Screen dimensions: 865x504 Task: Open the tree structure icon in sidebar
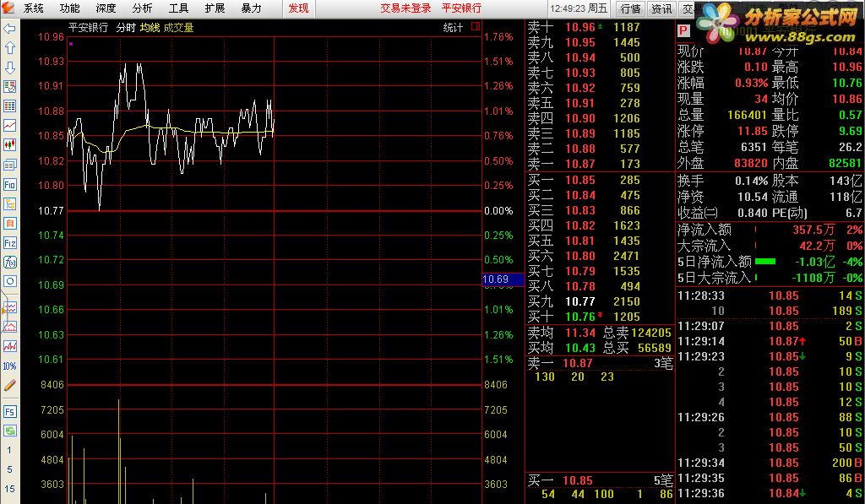tap(9, 203)
